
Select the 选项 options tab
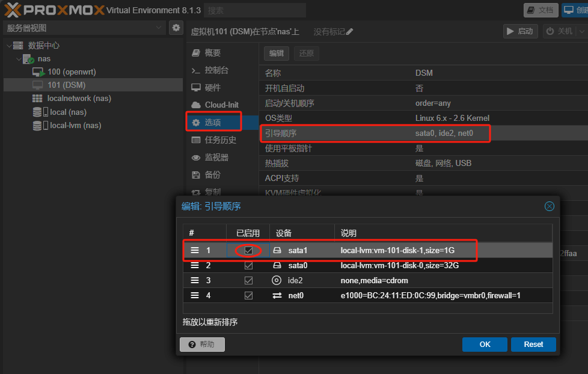click(x=222, y=122)
